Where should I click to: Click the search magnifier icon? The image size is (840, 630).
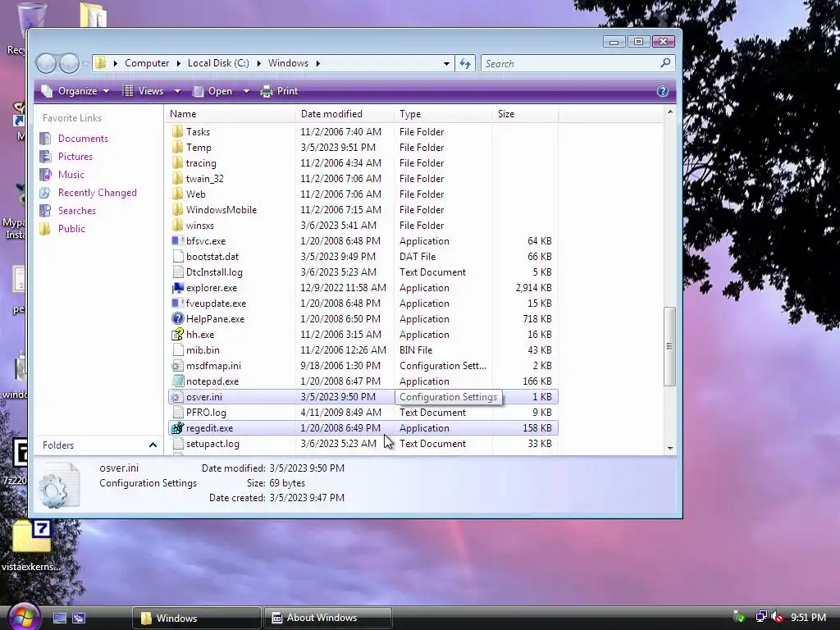pyautogui.click(x=664, y=63)
